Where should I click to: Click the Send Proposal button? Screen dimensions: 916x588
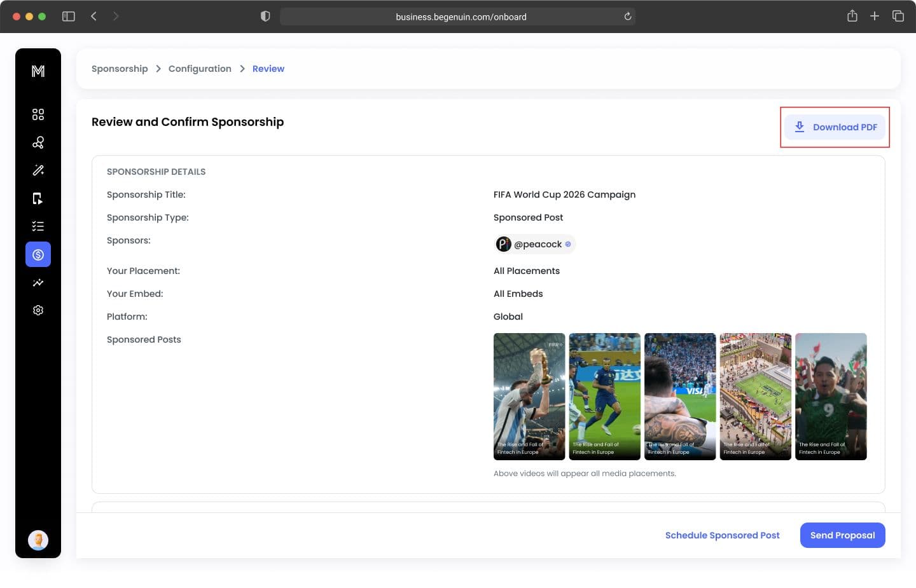tap(843, 535)
